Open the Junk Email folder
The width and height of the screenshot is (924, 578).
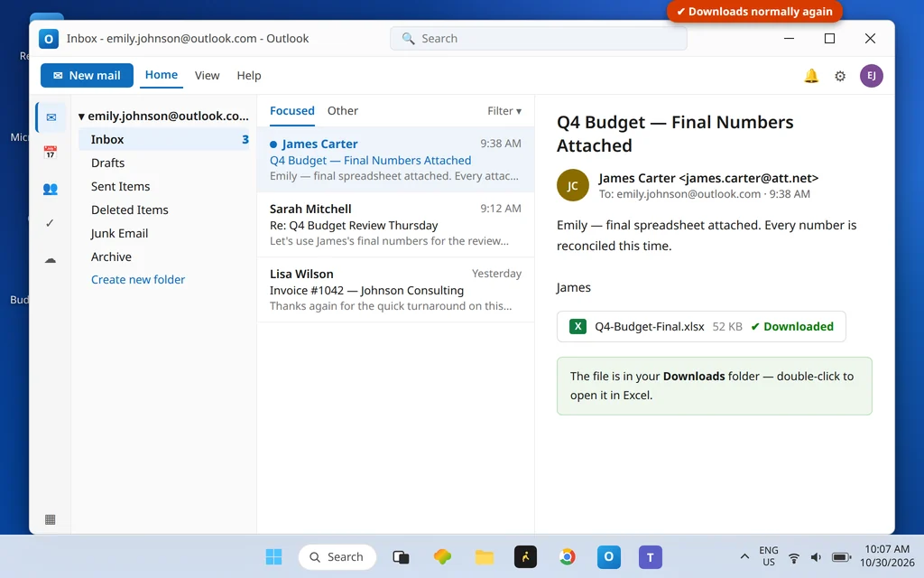point(164,234)
